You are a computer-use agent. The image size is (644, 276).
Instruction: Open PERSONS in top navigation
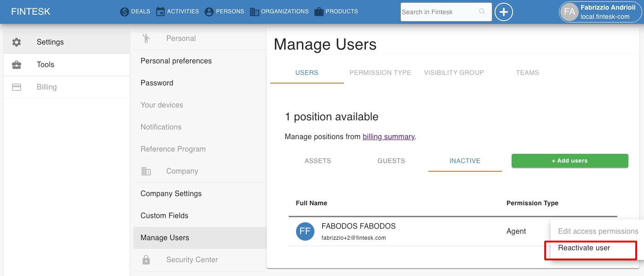[230, 11]
